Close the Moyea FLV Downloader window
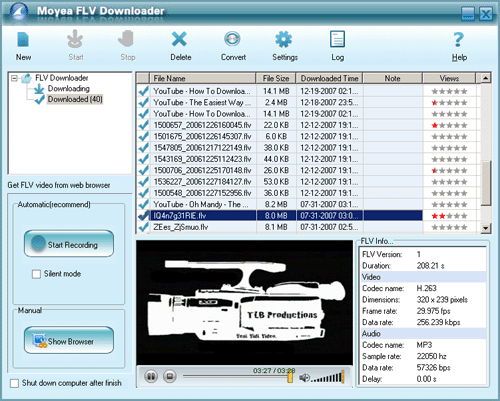 pos(486,14)
